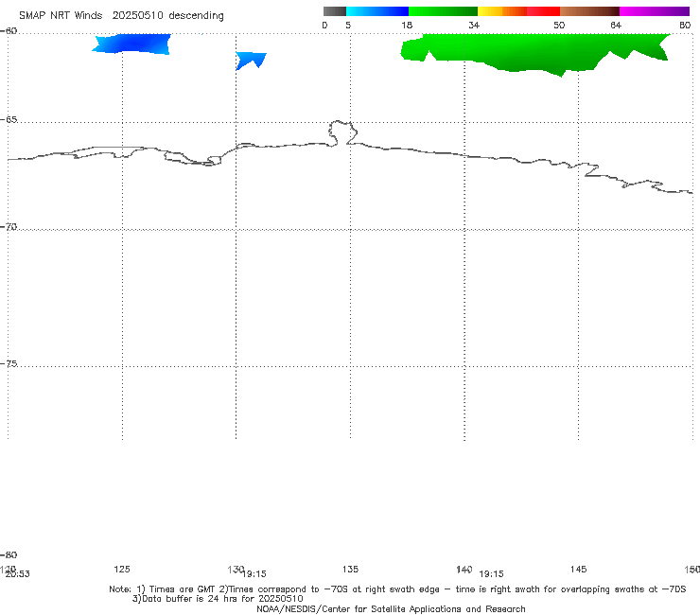
Task: Click the '135' longitude label
Action: pyautogui.click(x=350, y=569)
